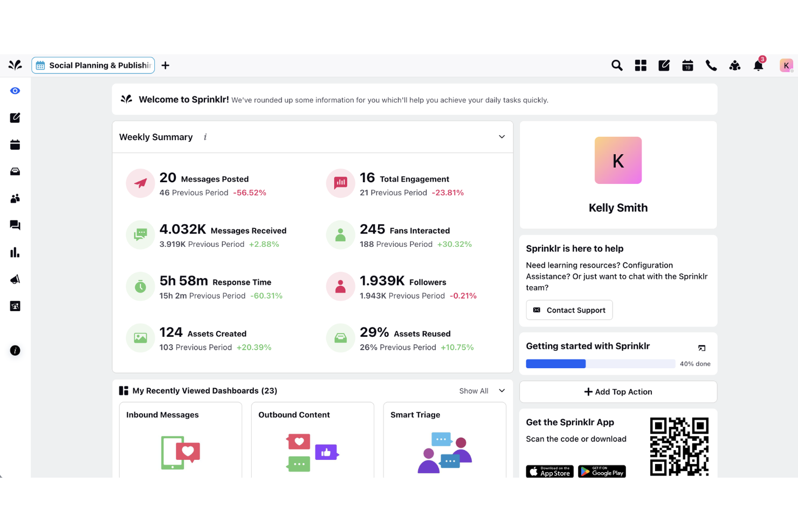Click the info circle icon in sidebar
This screenshot has height=532, width=798.
click(15, 350)
